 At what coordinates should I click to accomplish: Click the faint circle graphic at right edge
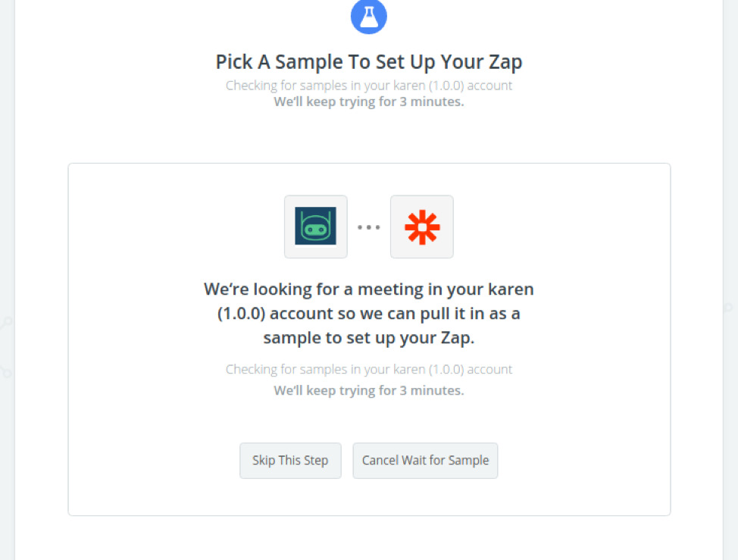coord(728,308)
